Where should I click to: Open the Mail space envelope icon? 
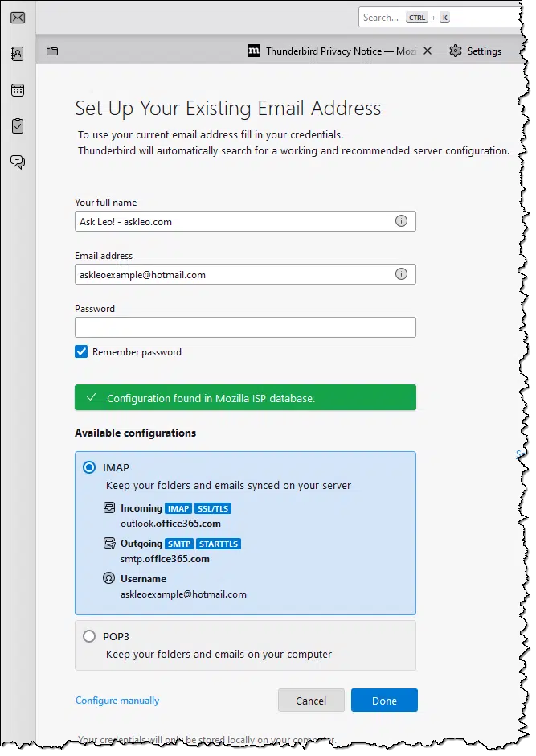pyautogui.click(x=18, y=18)
